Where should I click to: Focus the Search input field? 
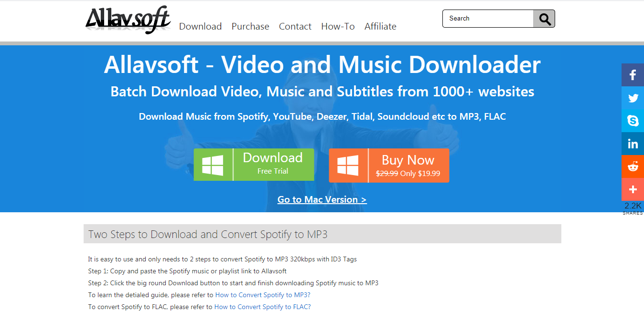click(x=488, y=19)
